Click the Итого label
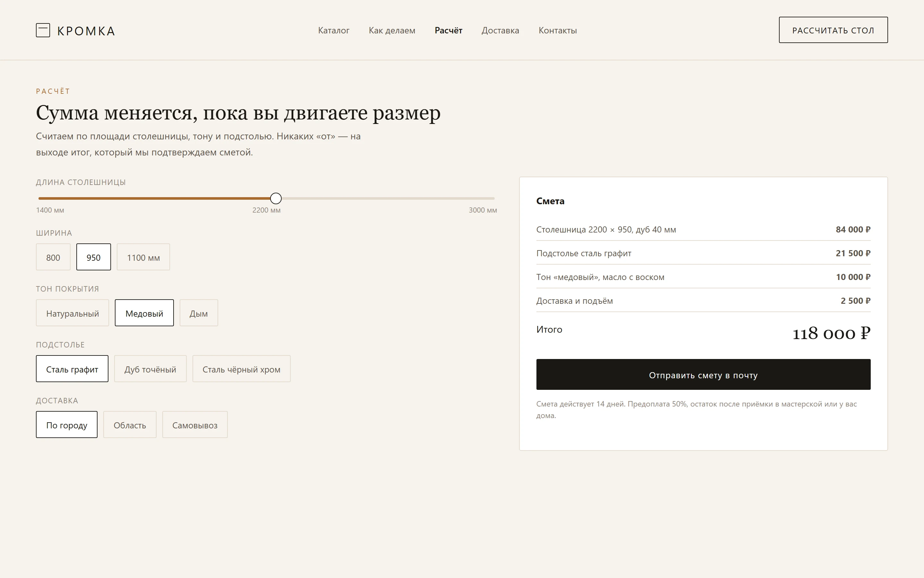The width and height of the screenshot is (924, 578). click(x=549, y=329)
